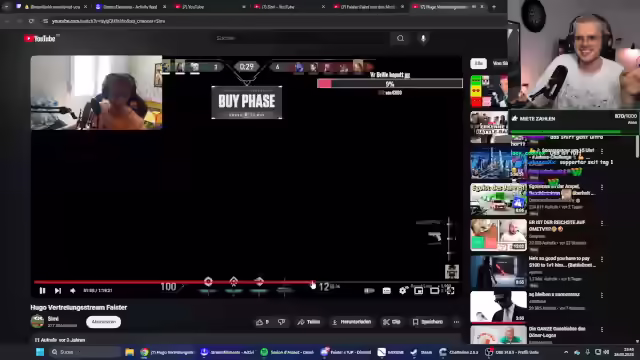Viewport: 640px width, 360px height.
Task: Open the recommended video about paying $100
Action: pyautogui.click(x=498, y=271)
